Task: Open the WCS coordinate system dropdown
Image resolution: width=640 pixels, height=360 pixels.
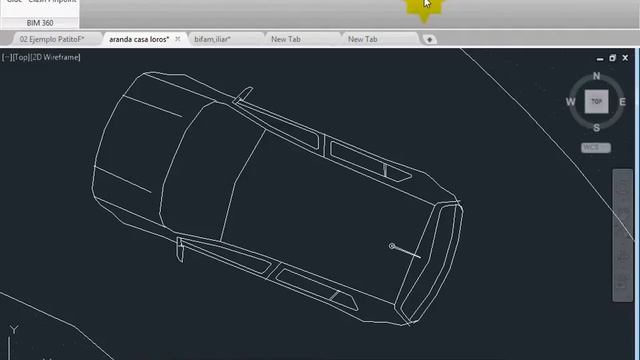Action: [x=596, y=147]
